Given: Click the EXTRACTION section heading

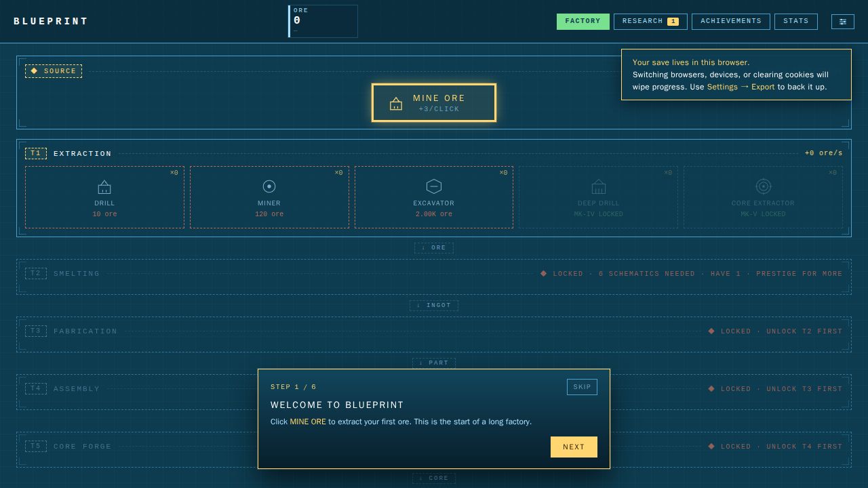Looking at the screenshot, I should pyautogui.click(x=83, y=154).
